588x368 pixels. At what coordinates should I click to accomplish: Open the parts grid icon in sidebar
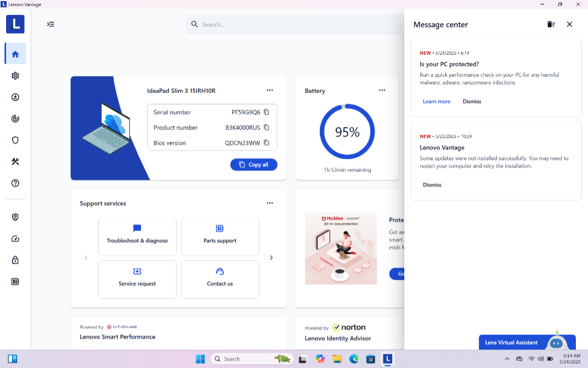pos(15,281)
